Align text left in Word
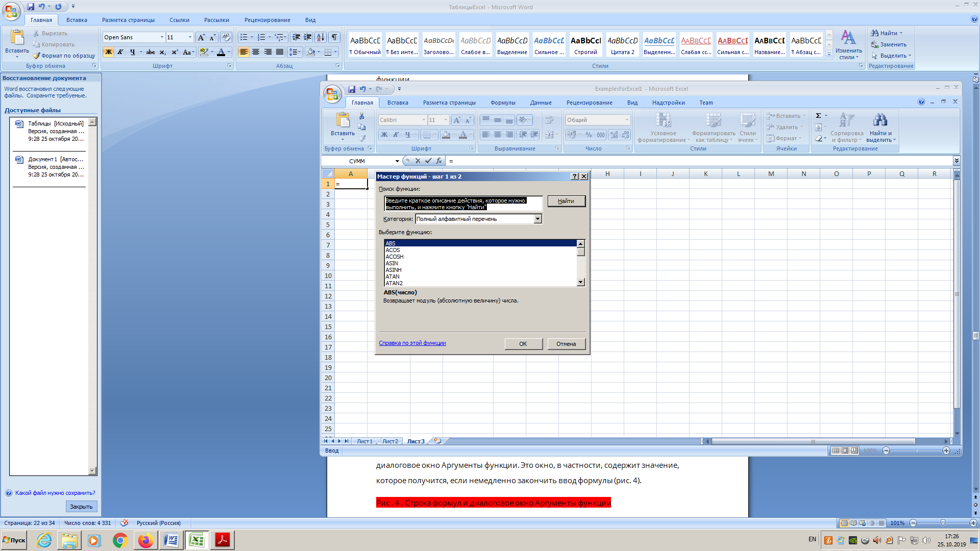The width and height of the screenshot is (980, 551). pos(244,52)
